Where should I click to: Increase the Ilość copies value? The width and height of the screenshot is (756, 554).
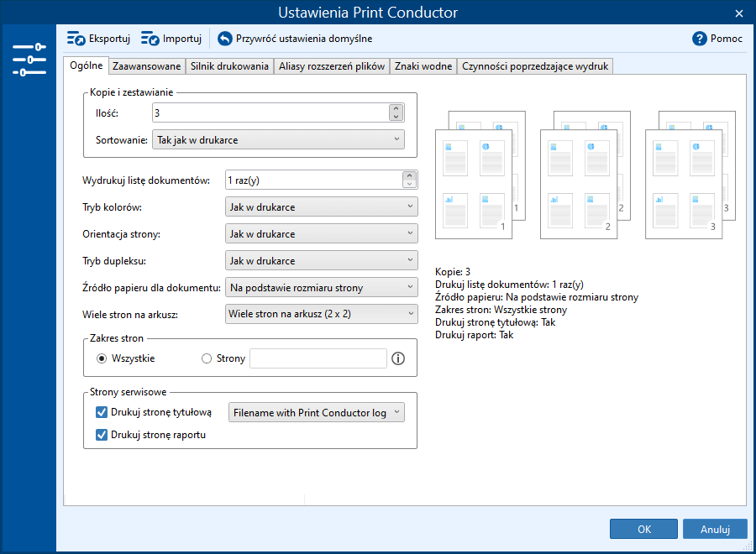point(396,109)
